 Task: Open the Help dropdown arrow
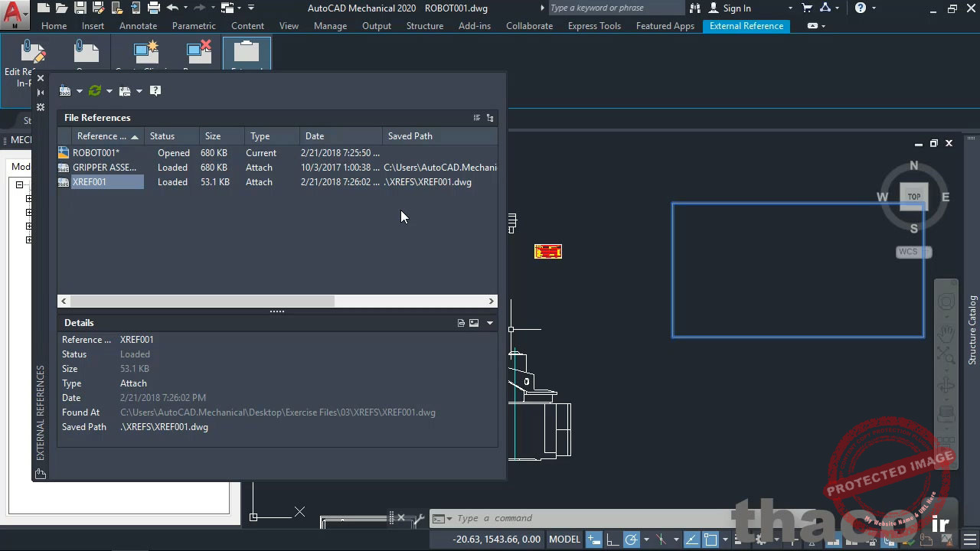874,8
